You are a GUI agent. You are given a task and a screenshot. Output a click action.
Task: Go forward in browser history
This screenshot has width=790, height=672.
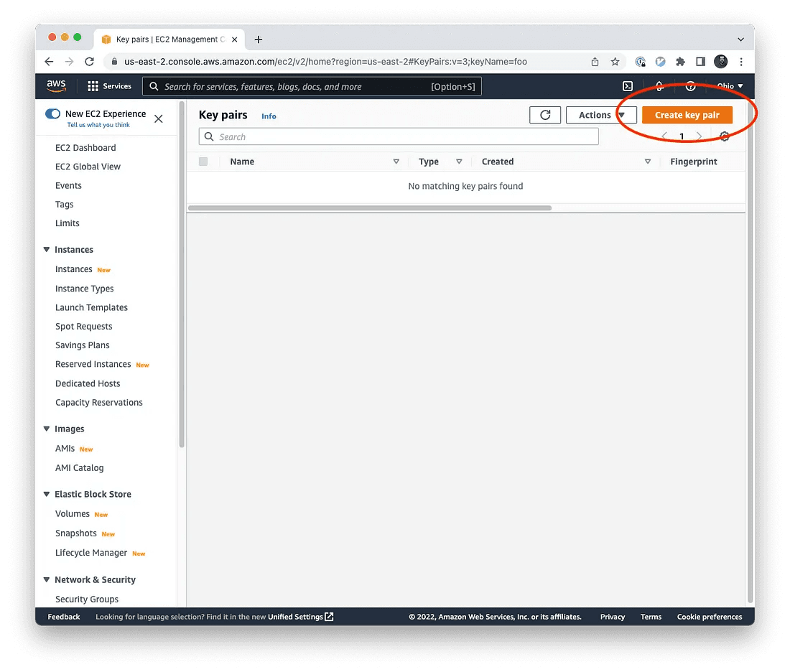69,62
